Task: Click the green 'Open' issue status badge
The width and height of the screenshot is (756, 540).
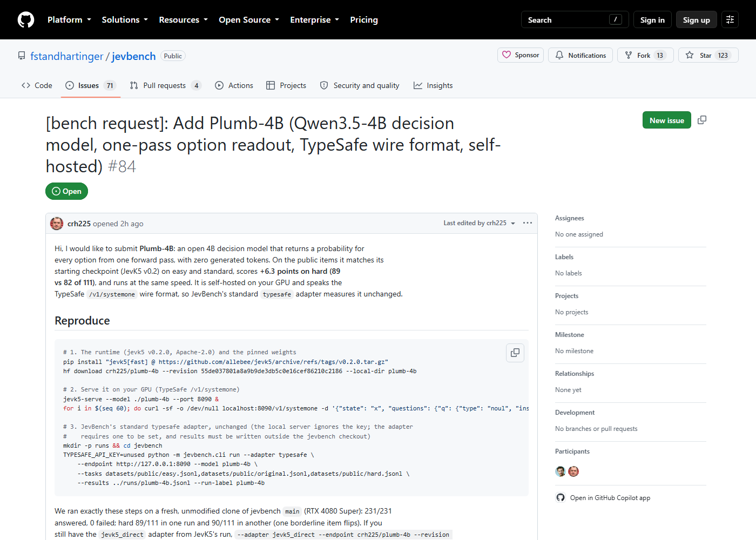Action: pos(66,191)
